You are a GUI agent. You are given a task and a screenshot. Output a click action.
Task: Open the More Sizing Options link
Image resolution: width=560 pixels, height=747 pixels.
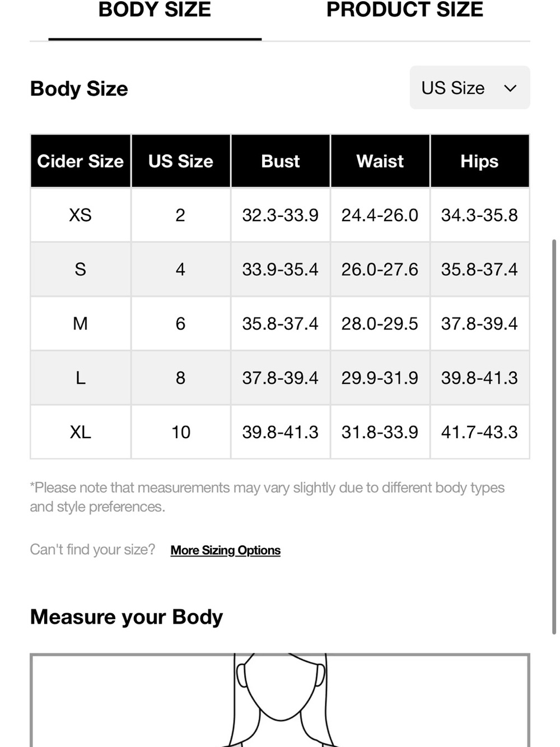225,550
